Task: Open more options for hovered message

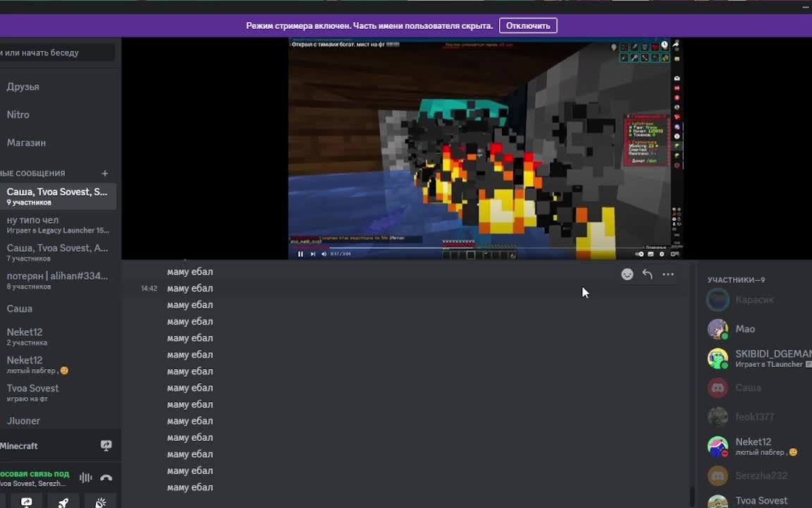Action: click(668, 274)
